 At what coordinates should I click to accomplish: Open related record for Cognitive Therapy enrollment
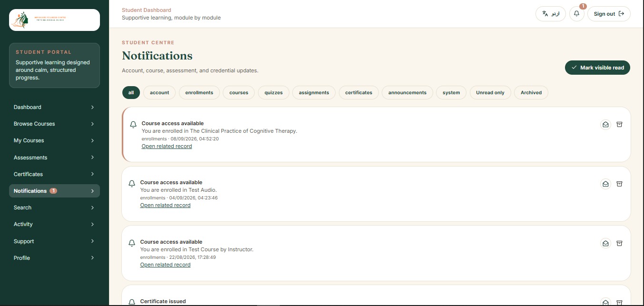pyautogui.click(x=167, y=146)
